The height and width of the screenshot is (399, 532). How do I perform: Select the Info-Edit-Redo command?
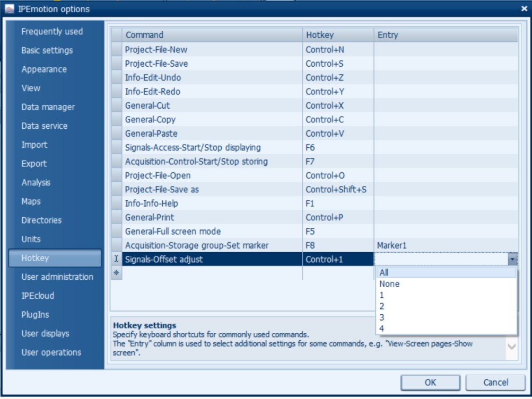pos(212,92)
